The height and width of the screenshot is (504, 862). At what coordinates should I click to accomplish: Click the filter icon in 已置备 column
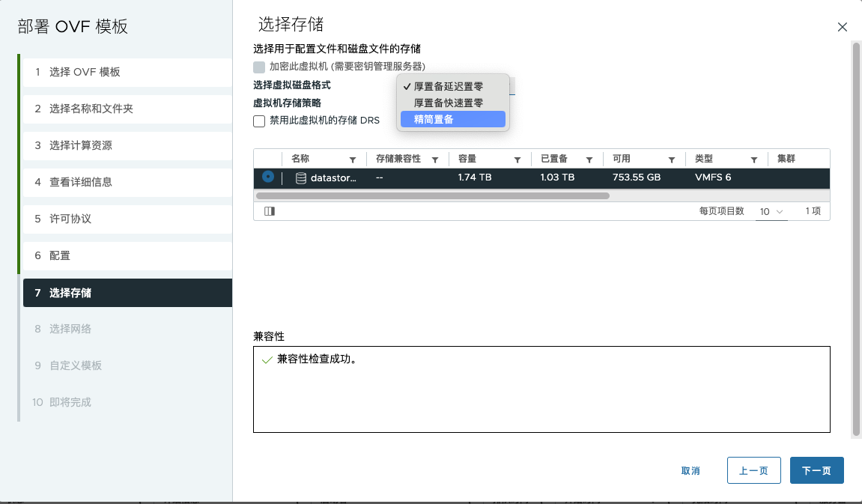click(x=589, y=160)
